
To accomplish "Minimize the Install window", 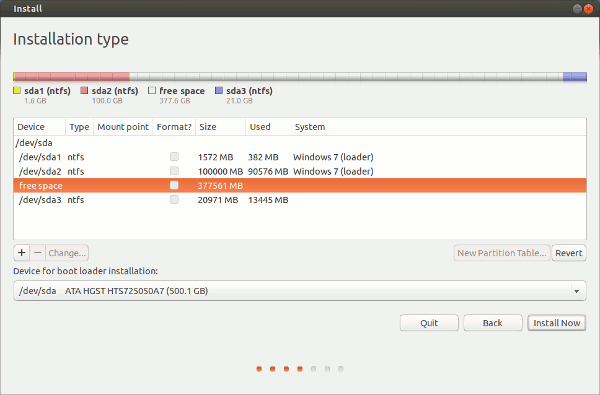I will (x=577, y=8).
